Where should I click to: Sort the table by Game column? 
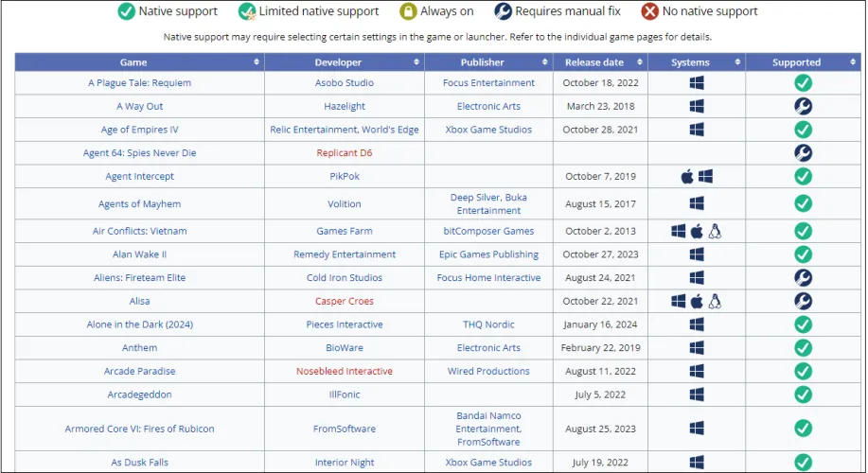tap(139, 62)
